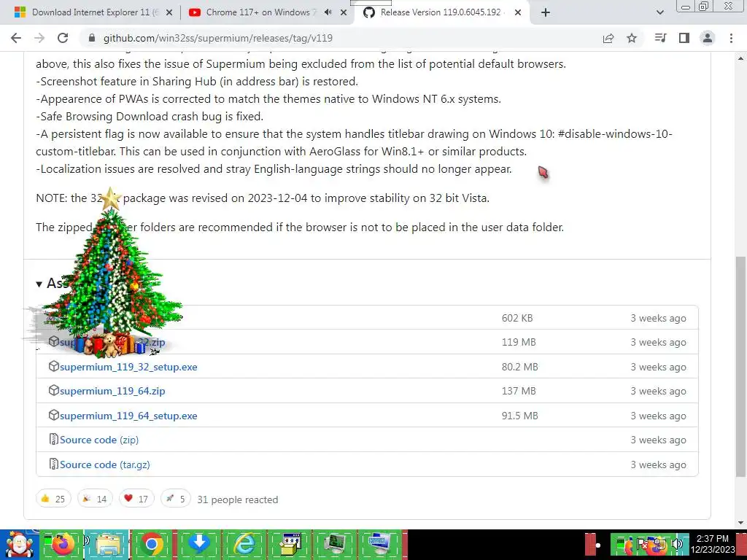Open media controls in Chrome toolbar
Viewport: 747px width, 560px height.
pyautogui.click(x=660, y=38)
